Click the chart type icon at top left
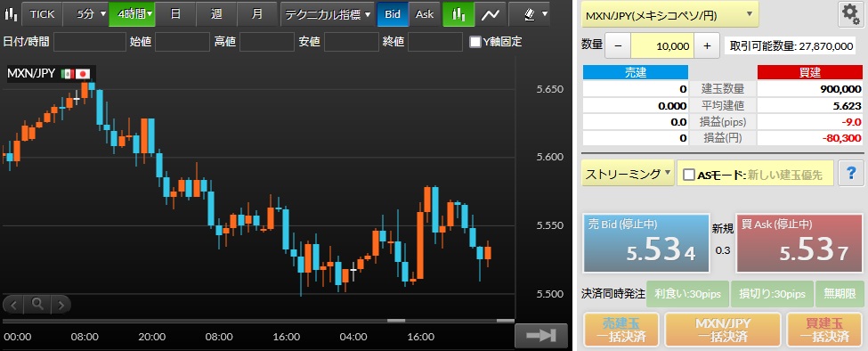The width and height of the screenshot is (868, 351). tap(10, 14)
